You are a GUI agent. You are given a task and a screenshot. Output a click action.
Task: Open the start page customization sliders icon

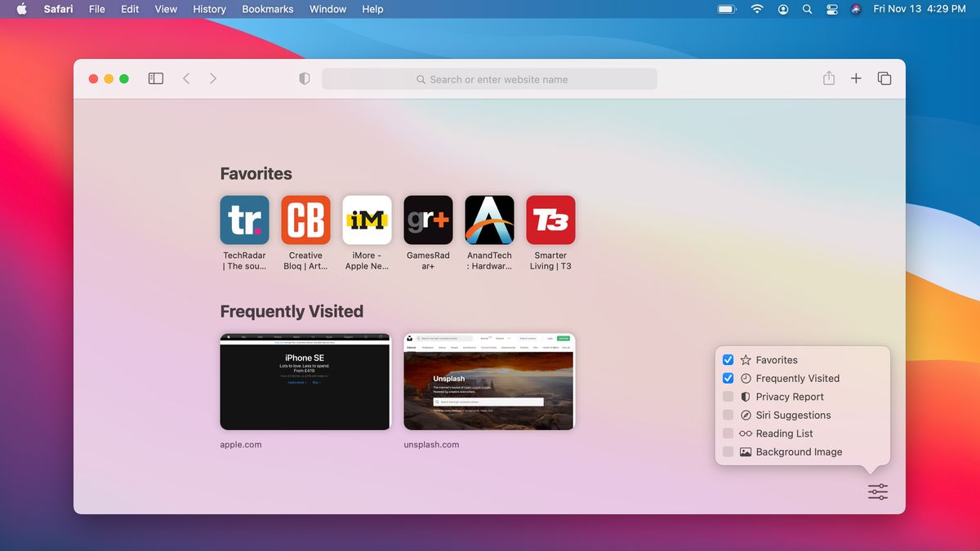click(x=877, y=491)
